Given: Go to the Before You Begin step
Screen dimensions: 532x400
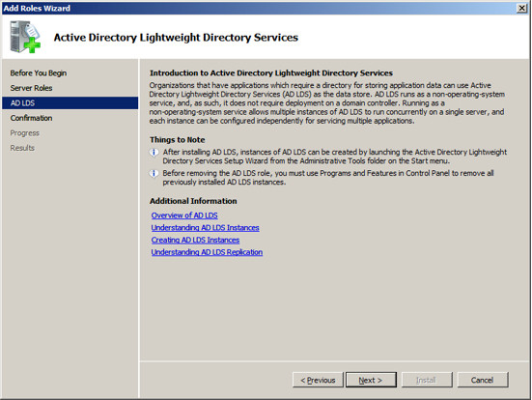Looking at the screenshot, I should coord(39,73).
